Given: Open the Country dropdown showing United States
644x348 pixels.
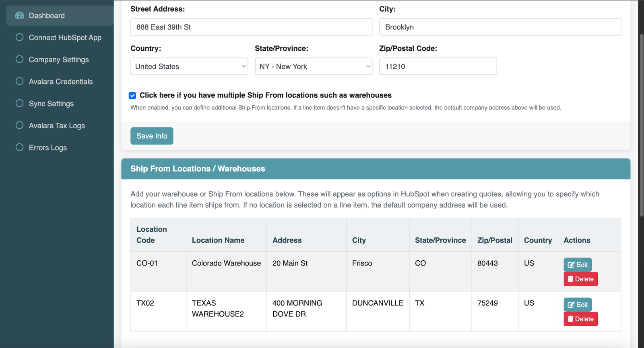Looking at the screenshot, I should pos(189,66).
